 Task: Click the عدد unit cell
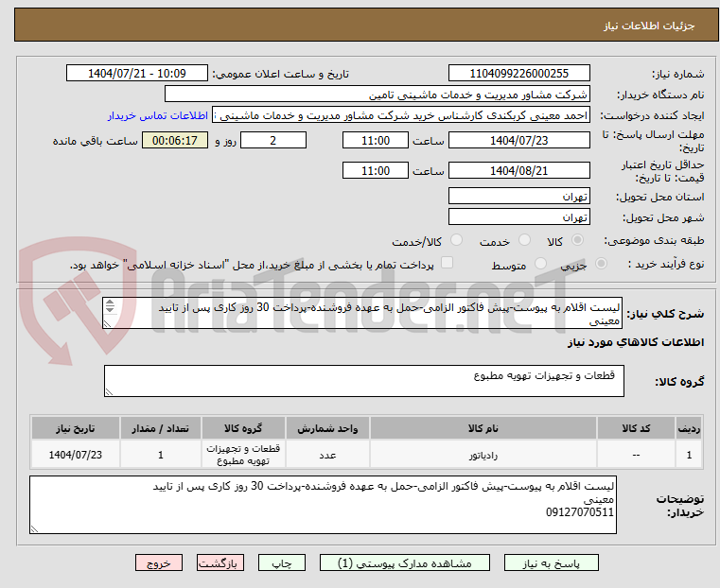tap(327, 455)
